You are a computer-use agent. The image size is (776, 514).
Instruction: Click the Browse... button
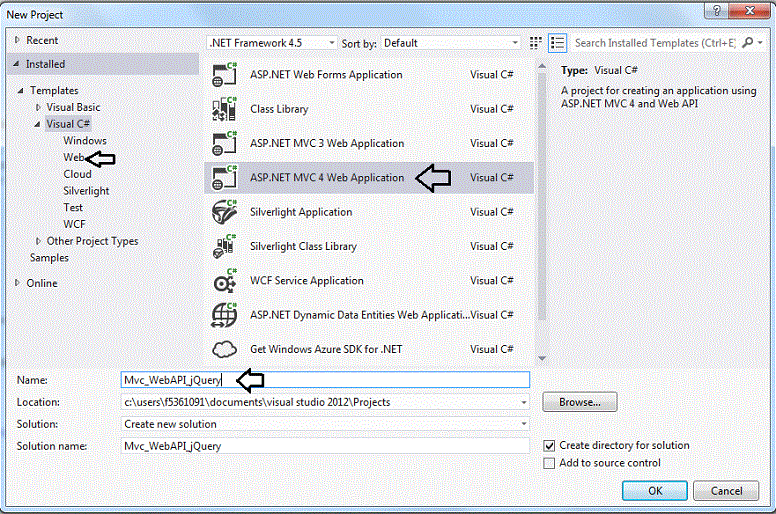[580, 402]
